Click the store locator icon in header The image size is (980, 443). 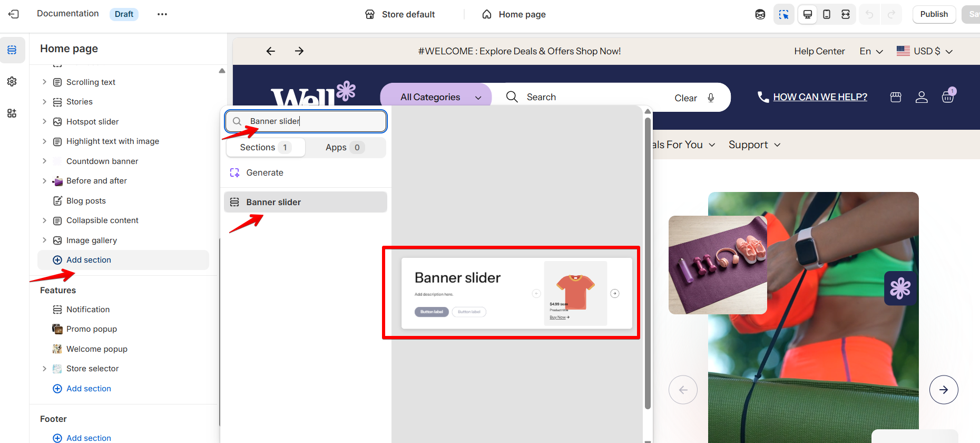(x=896, y=97)
